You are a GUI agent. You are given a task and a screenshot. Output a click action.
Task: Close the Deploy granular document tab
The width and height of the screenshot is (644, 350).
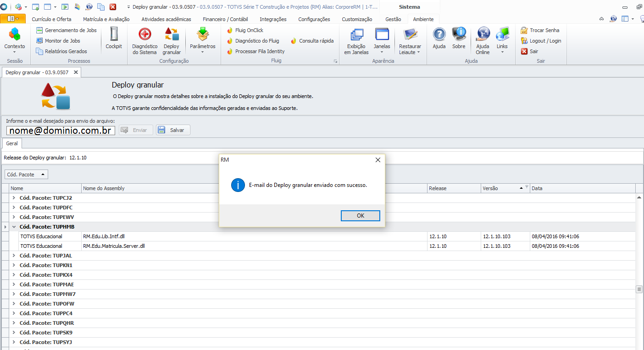click(76, 72)
